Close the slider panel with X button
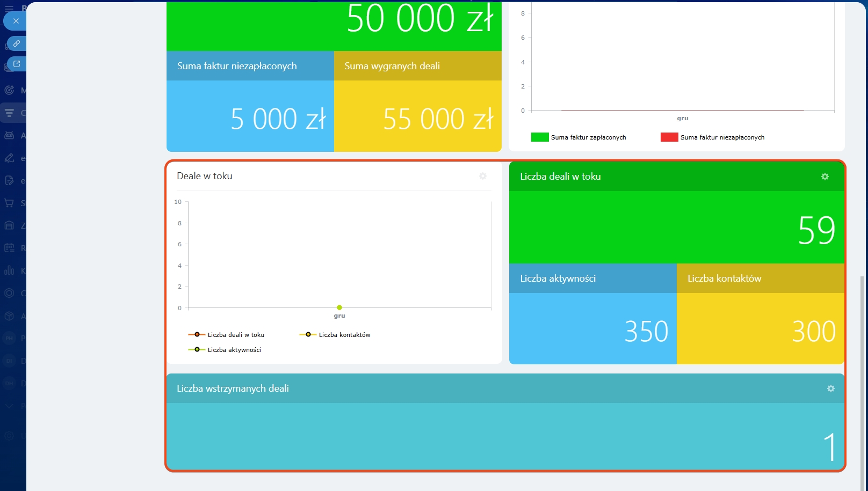 coord(16,21)
